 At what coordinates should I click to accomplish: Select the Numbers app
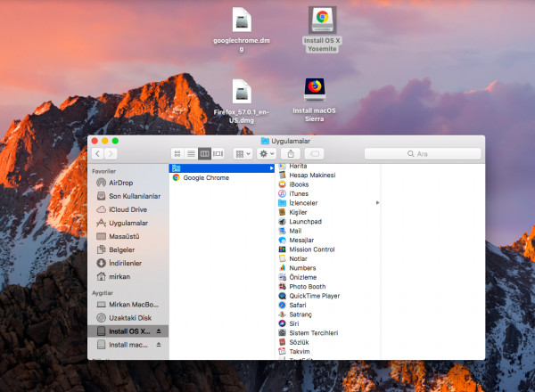pos(329,268)
